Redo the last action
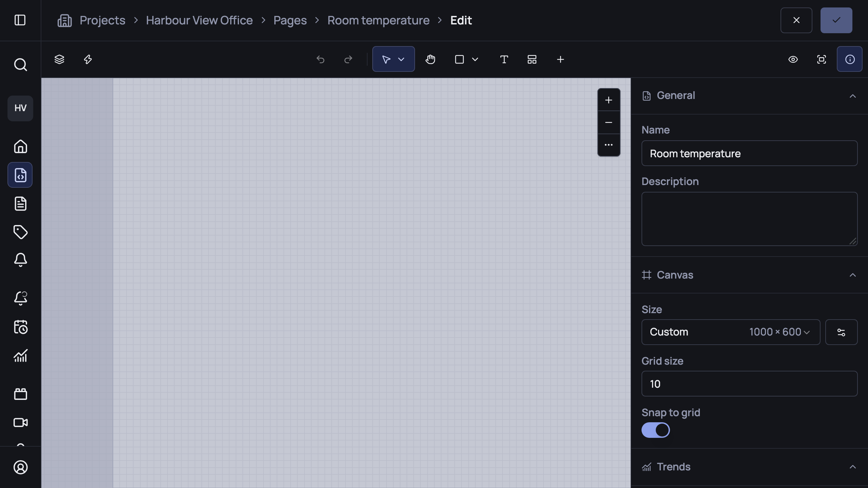This screenshot has width=868, height=488. pyautogui.click(x=348, y=59)
